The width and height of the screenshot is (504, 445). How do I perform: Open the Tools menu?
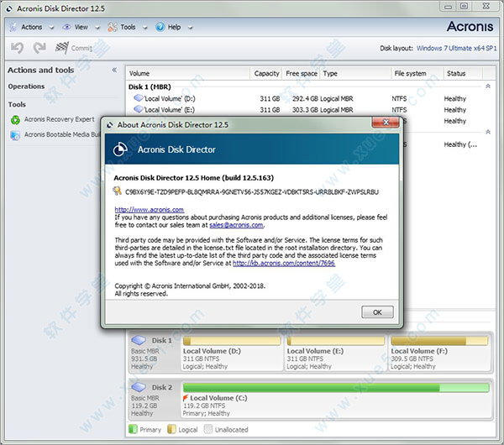(x=127, y=27)
